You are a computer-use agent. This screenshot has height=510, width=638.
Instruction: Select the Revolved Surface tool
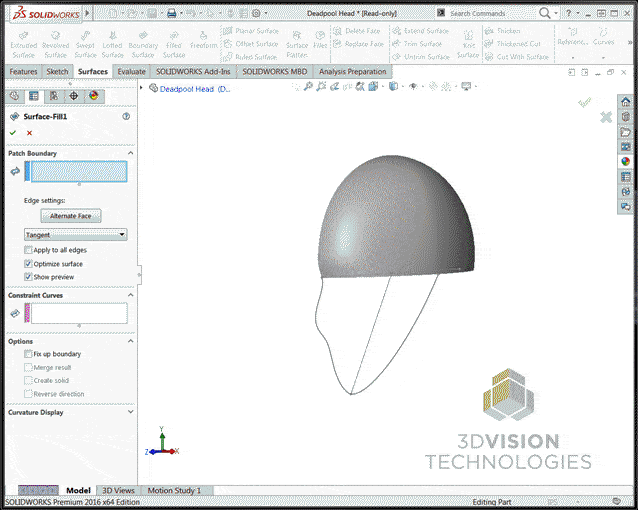click(x=55, y=44)
